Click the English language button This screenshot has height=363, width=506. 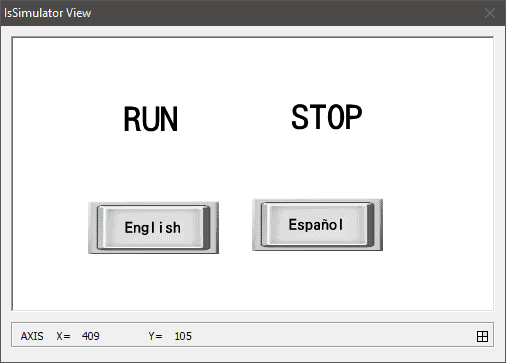point(153,228)
